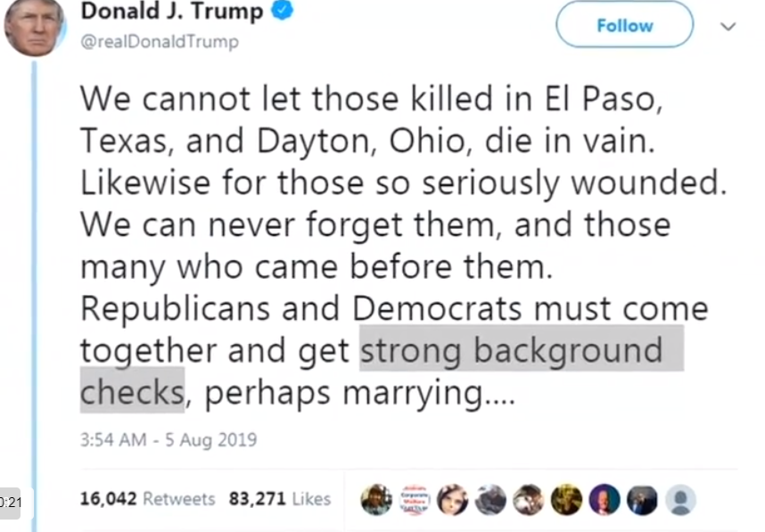Select the gray-toned fourth liker avatar

point(490,500)
